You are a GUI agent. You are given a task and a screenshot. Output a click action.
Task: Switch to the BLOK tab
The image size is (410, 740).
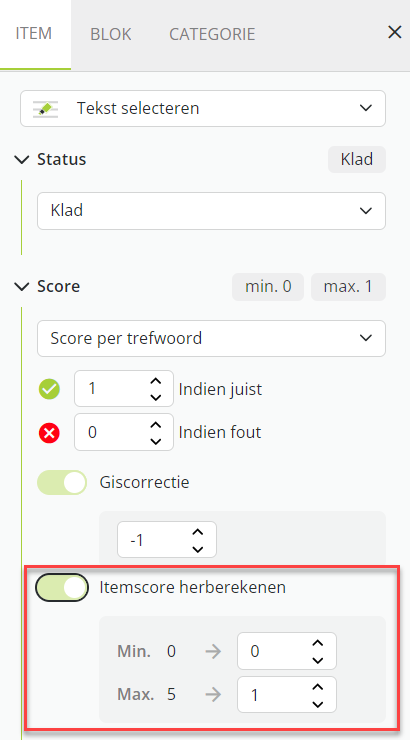click(111, 34)
